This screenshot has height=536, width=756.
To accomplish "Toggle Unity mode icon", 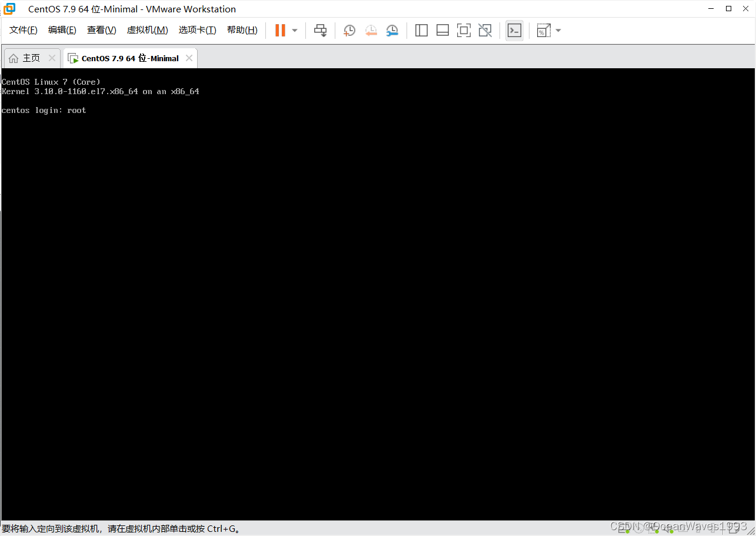I will 485,31.
